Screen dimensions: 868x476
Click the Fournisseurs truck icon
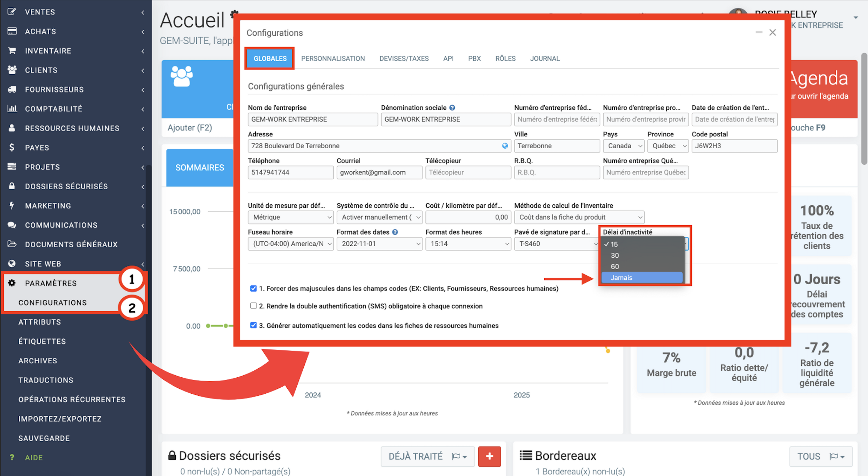point(12,89)
